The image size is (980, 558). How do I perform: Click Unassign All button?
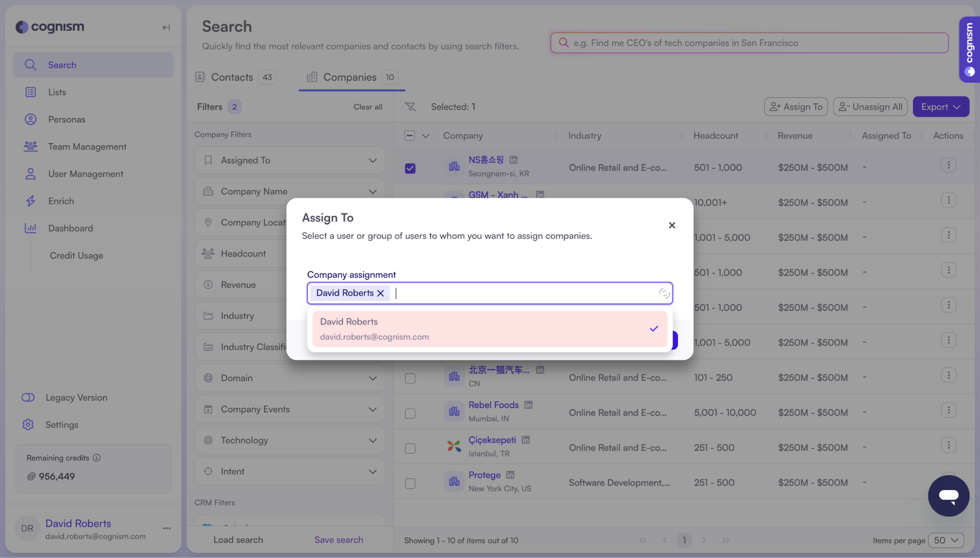(870, 107)
